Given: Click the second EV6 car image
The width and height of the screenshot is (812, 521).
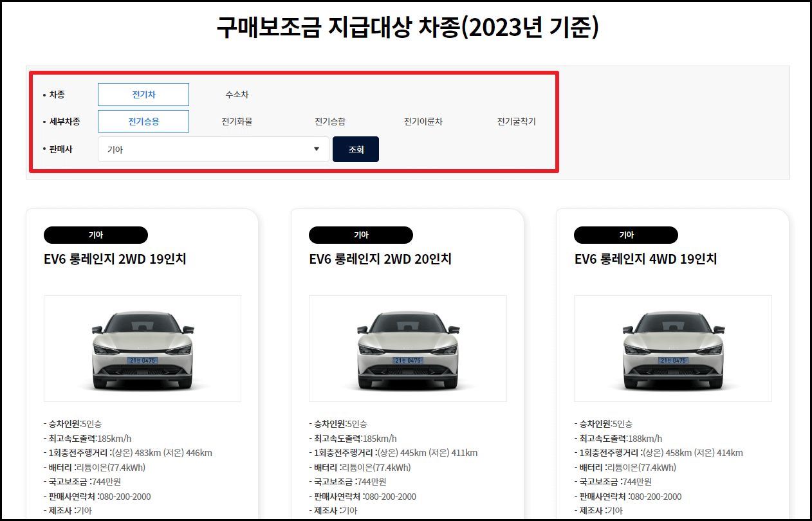Looking at the screenshot, I should click(407, 348).
